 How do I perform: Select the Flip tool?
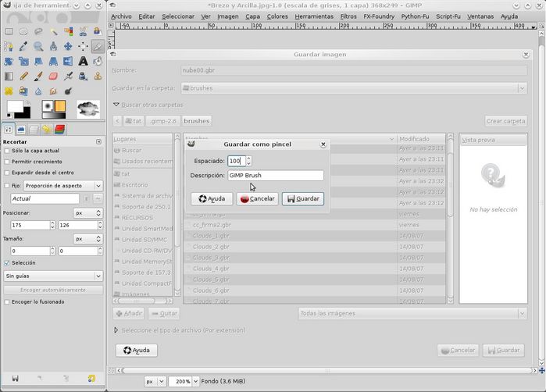(68, 61)
